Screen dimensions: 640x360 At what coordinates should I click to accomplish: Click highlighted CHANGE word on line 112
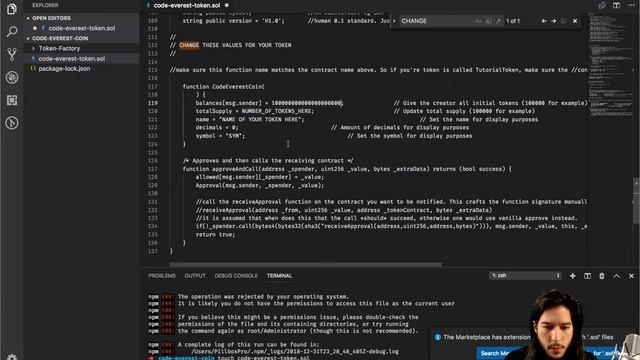[x=189, y=45]
